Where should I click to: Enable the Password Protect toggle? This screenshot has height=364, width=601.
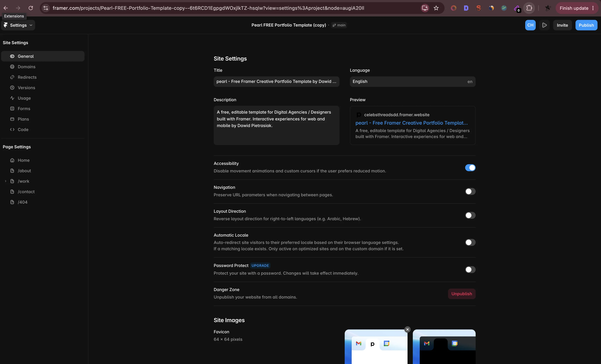point(470,270)
